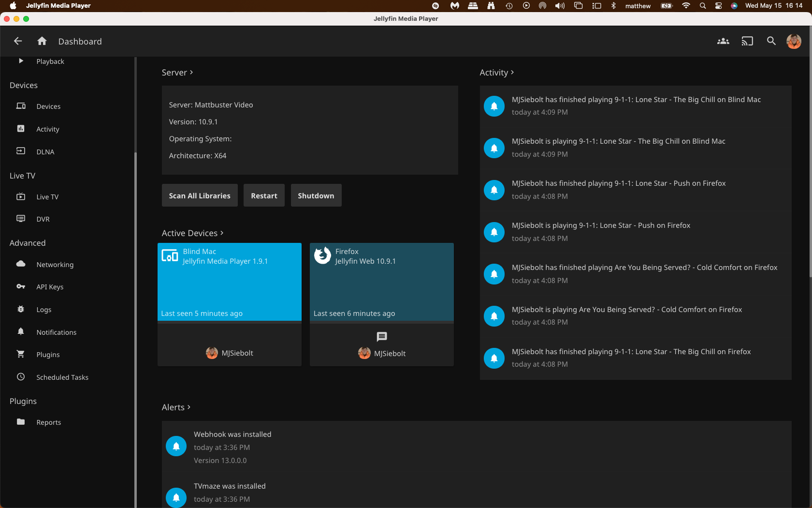Click bell icon beside Webhook alert

pos(176,446)
